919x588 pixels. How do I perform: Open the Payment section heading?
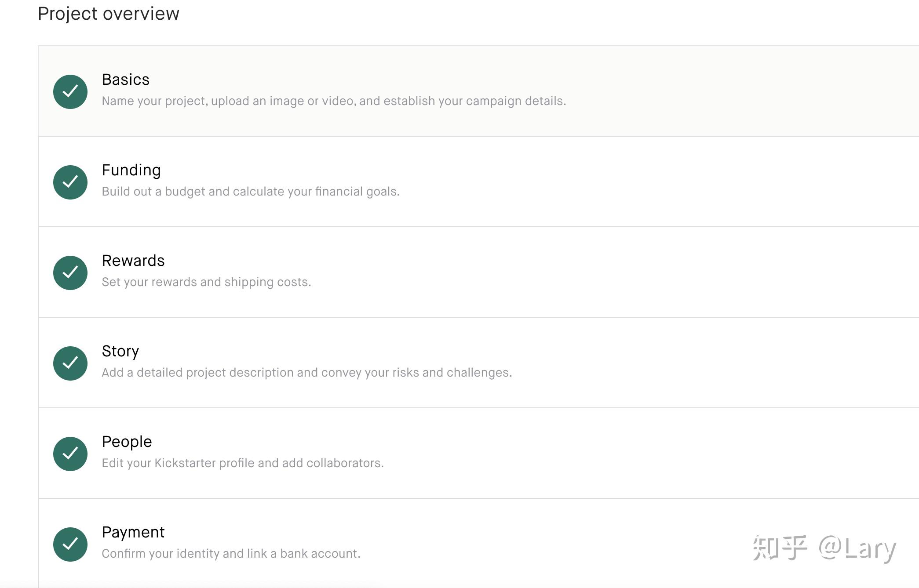coord(133,532)
